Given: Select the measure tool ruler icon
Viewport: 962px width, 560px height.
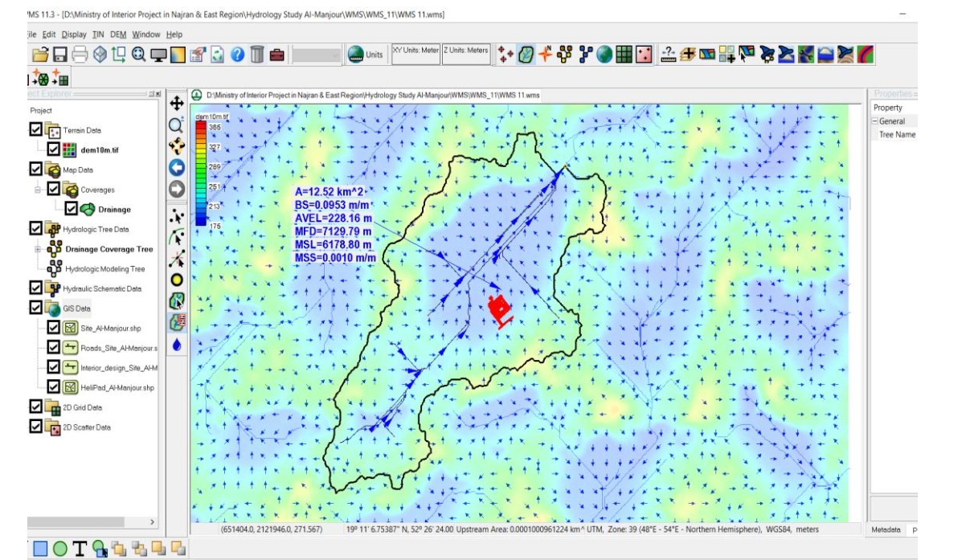Looking at the screenshot, I should (x=668, y=55).
